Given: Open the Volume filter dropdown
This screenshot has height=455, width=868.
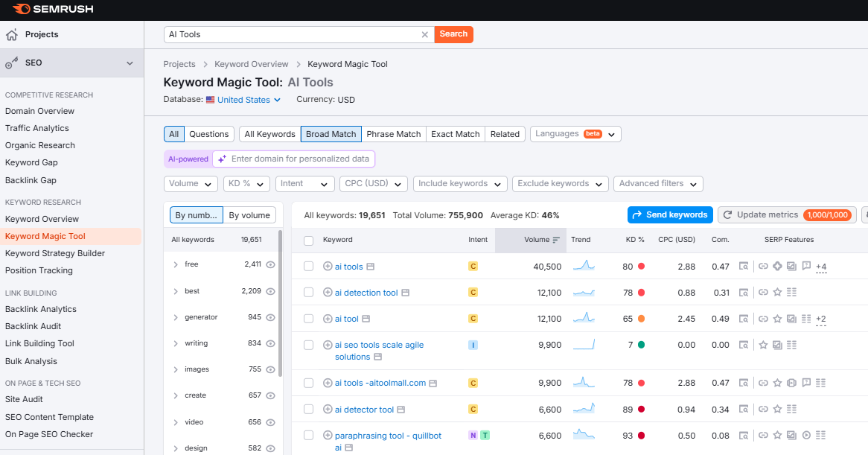Looking at the screenshot, I should 191,184.
